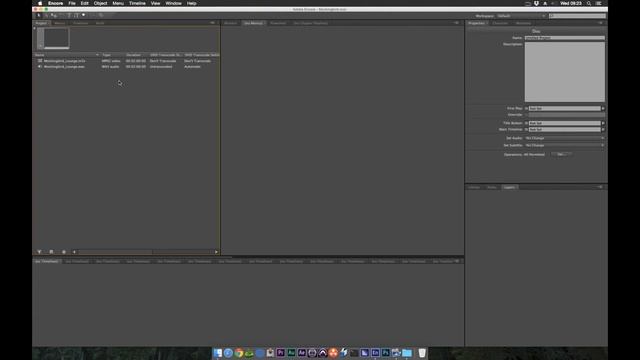The height and width of the screenshot is (360, 640).
Task: Open the Timeline menu
Action: coord(137,3)
